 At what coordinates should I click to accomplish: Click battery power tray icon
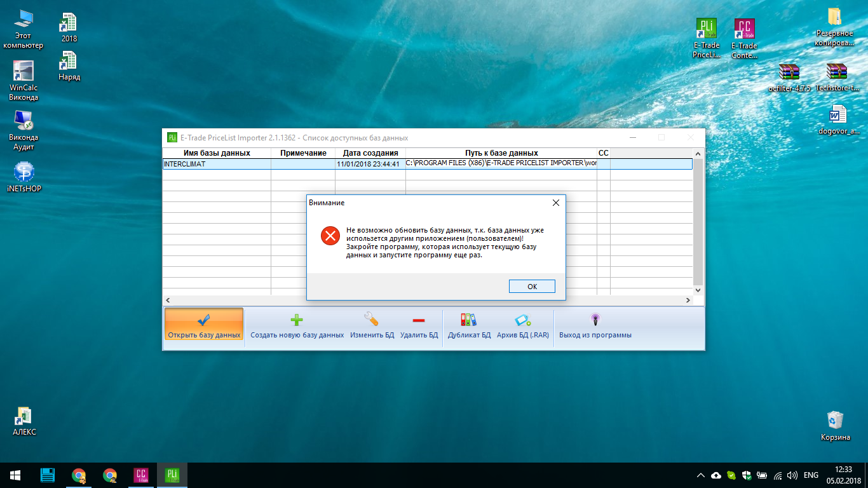pos(762,475)
